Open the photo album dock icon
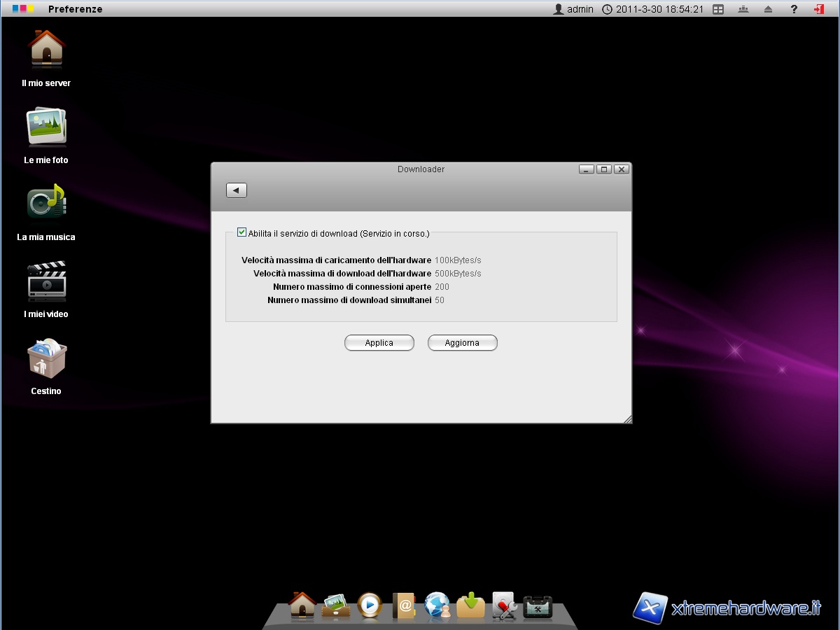Image resolution: width=840 pixels, height=630 pixels. click(x=336, y=605)
